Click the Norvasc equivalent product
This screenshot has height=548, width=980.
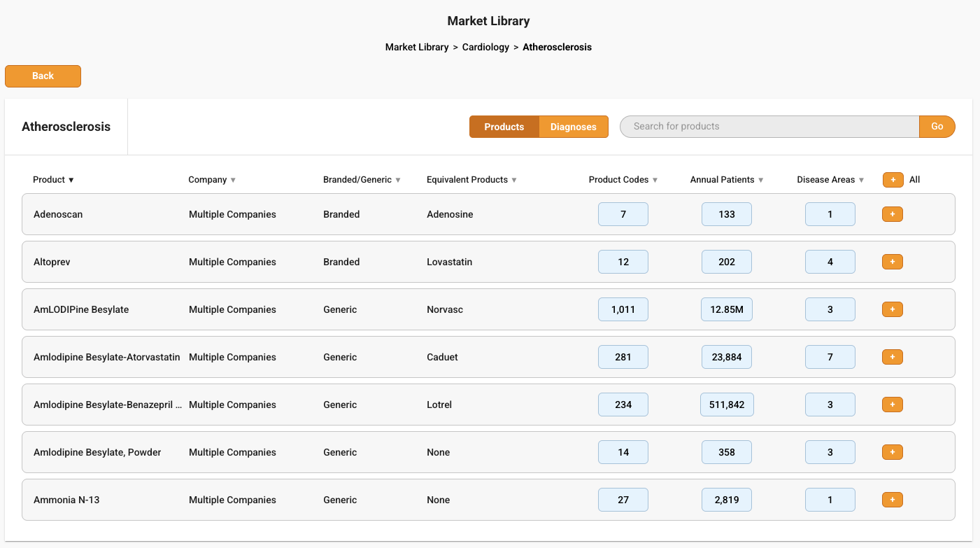click(x=445, y=310)
